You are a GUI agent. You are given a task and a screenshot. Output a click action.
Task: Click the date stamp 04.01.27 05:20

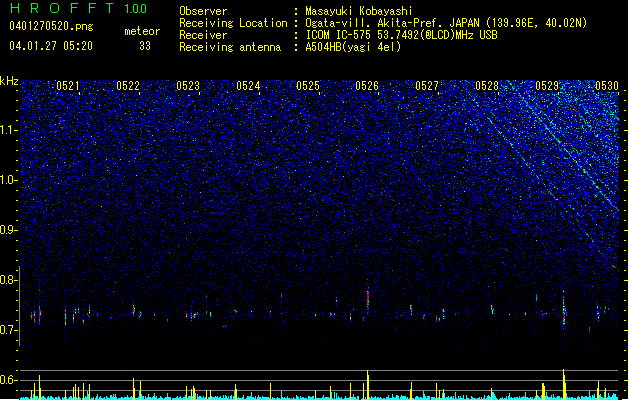51,46
